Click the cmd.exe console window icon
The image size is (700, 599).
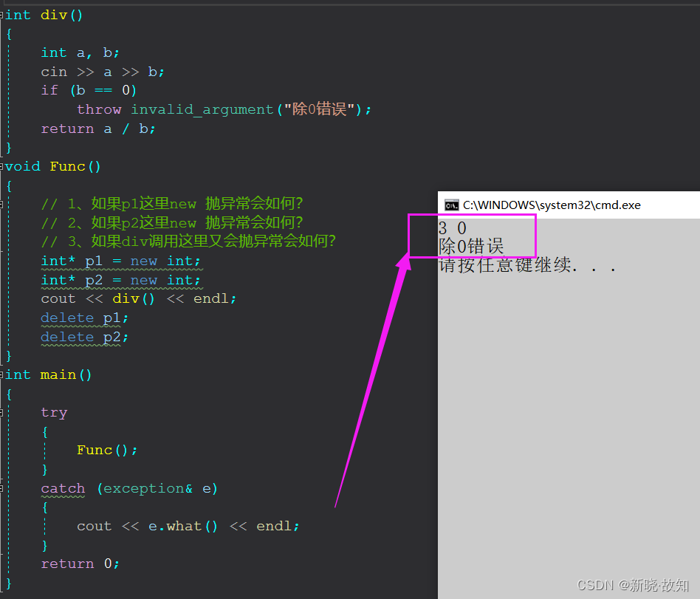[451, 205]
